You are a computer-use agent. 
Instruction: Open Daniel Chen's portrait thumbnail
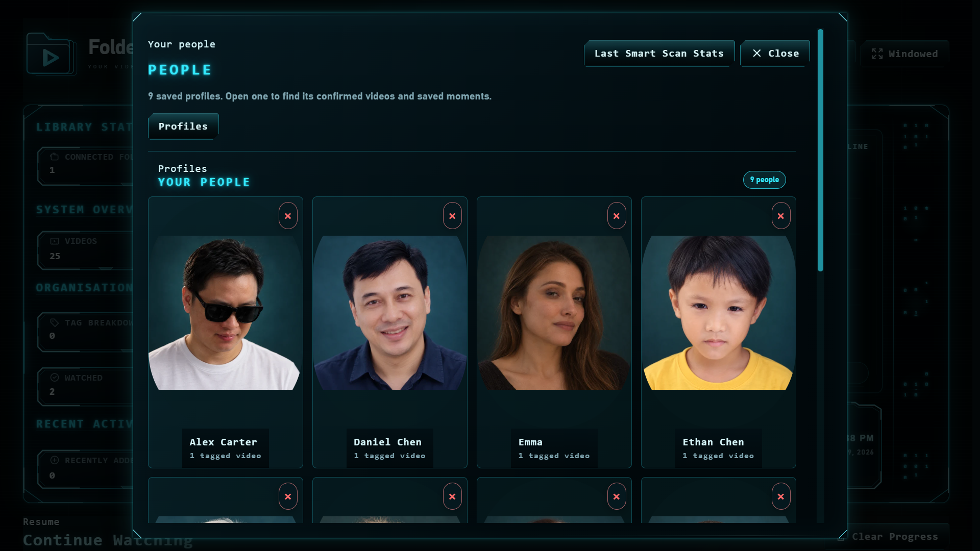click(389, 312)
